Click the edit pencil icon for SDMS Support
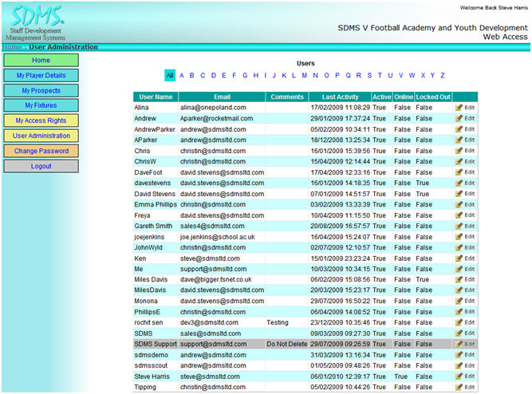The height and width of the screenshot is (394, 532). [x=459, y=344]
